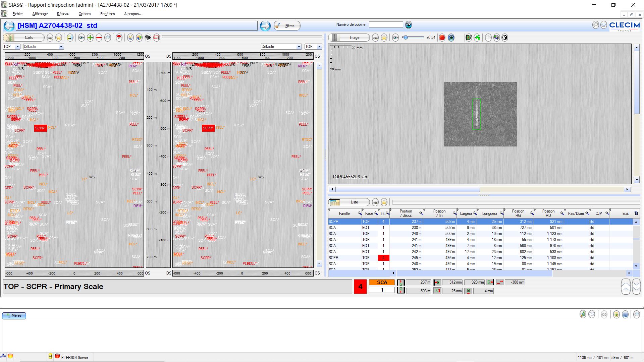644x362 pixels.
Task: Switch to the Mères tab
Action: click(14, 315)
